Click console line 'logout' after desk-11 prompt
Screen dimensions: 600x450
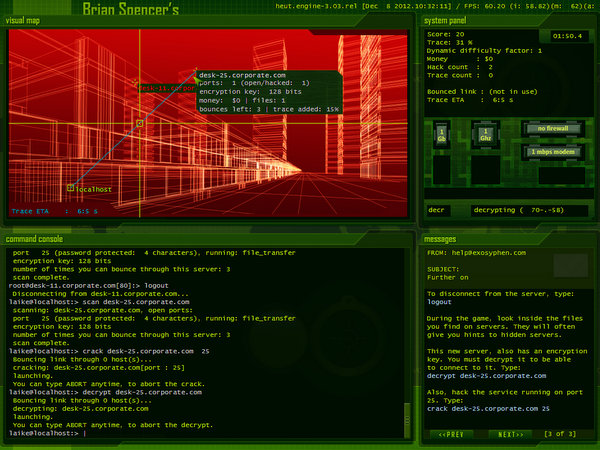(88, 285)
